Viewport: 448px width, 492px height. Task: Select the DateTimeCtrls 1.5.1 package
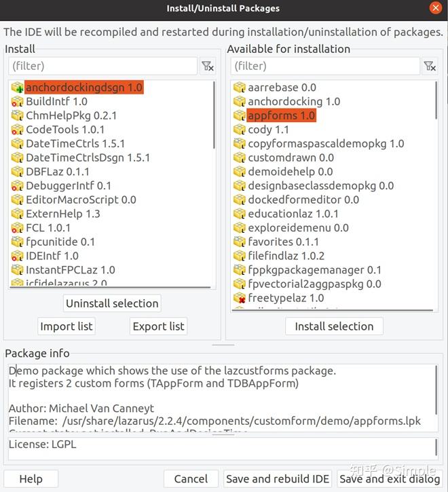click(x=75, y=144)
